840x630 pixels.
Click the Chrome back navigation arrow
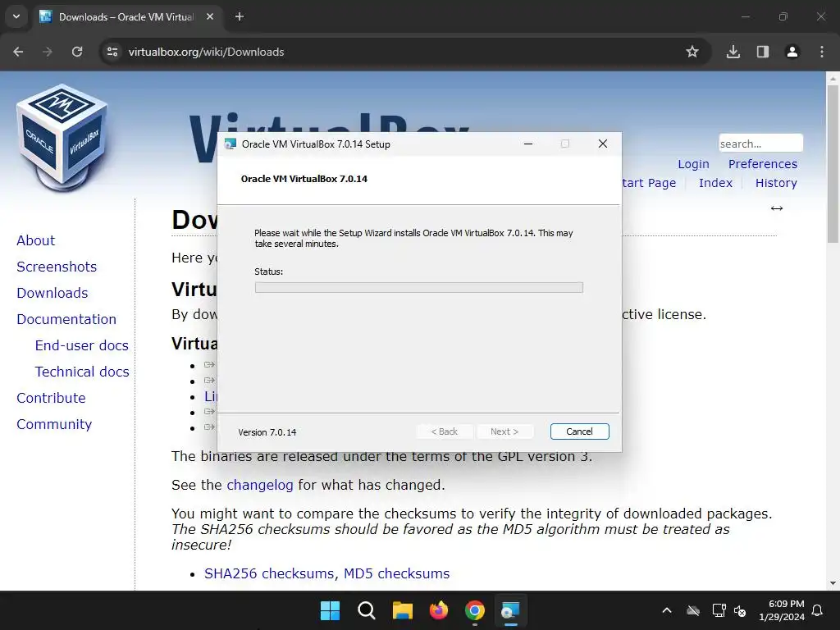[18, 52]
